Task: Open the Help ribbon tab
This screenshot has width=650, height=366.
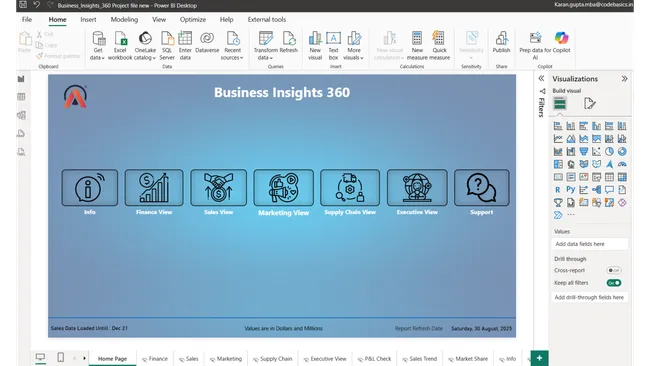Action: [226, 19]
